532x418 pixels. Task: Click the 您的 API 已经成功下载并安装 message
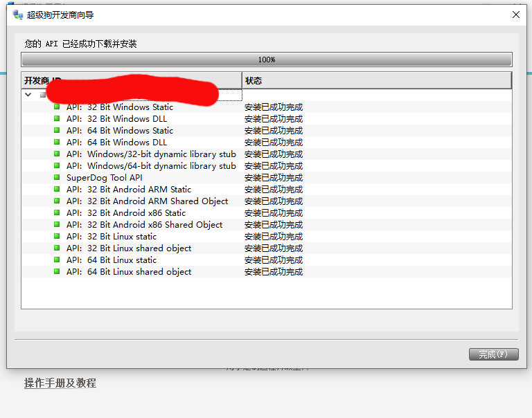(x=81, y=44)
